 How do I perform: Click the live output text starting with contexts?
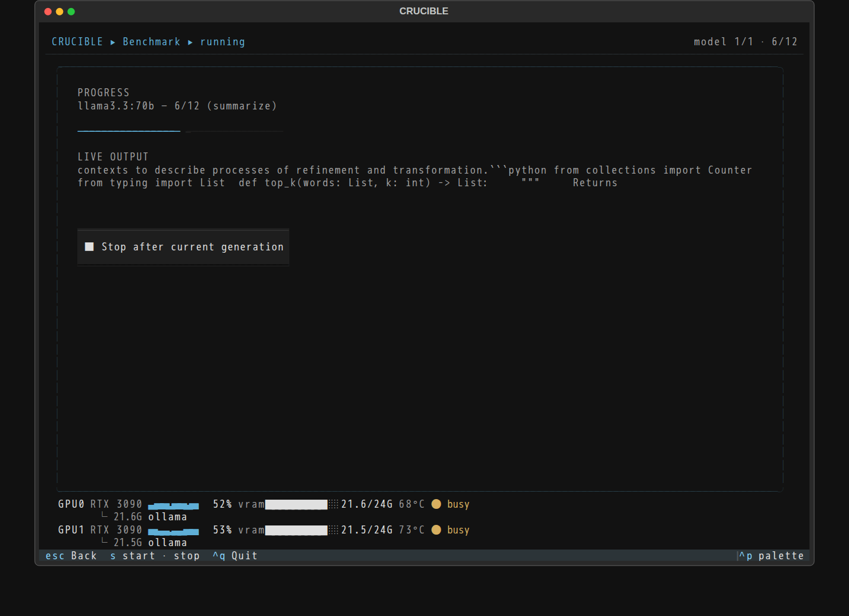pyautogui.click(x=415, y=176)
